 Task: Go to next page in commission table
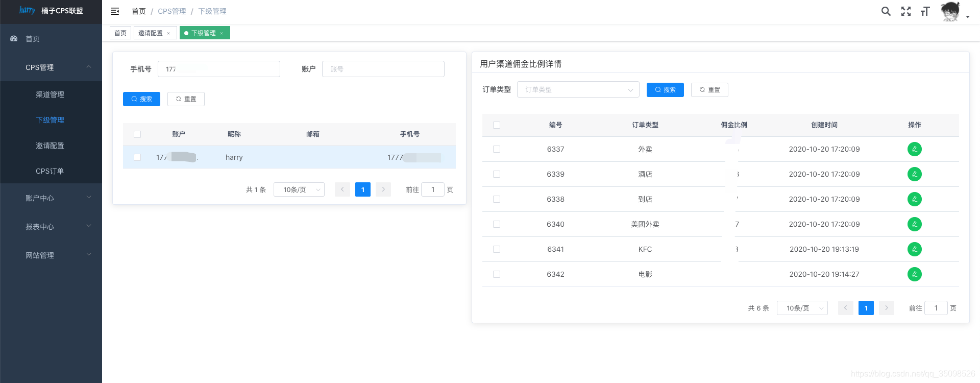pyautogui.click(x=887, y=308)
